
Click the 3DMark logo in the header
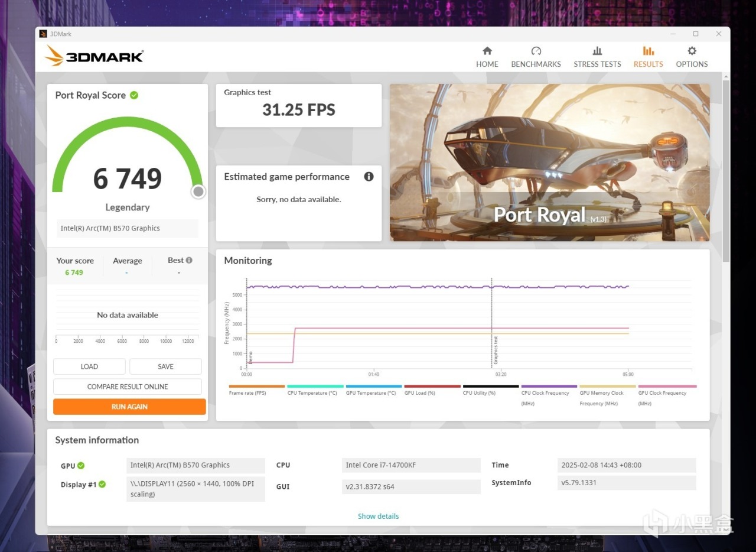pyautogui.click(x=94, y=56)
